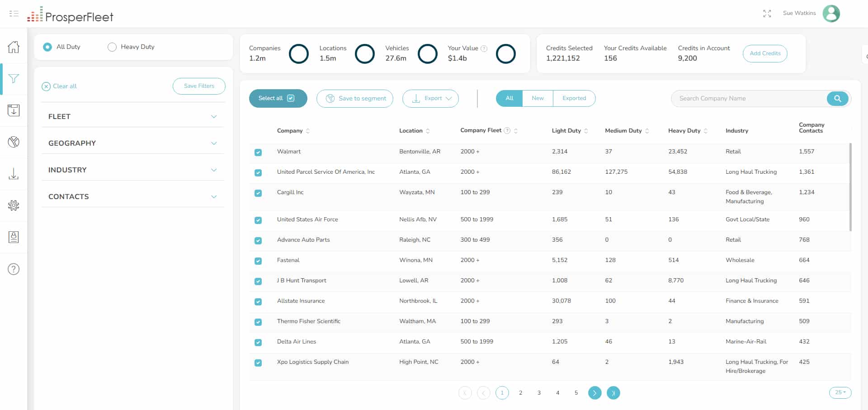The height and width of the screenshot is (410, 868).
Task: Uncheck the Fastenal row checkbox
Action: (x=258, y=261)
